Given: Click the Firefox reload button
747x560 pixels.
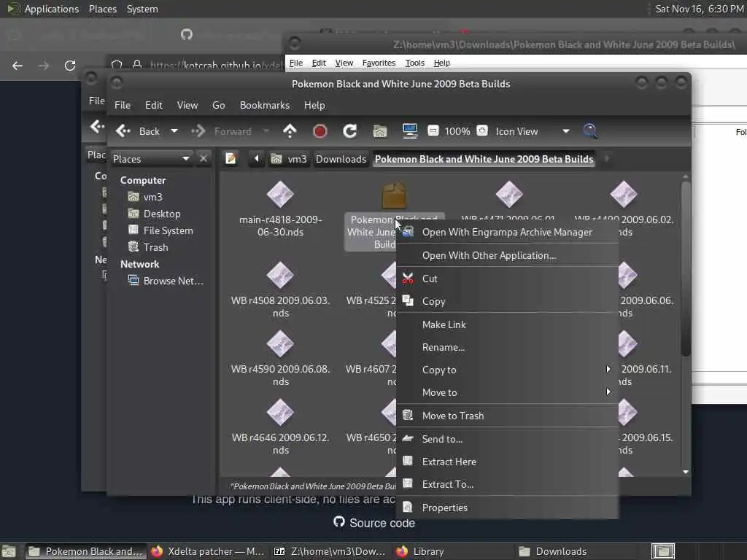Looking at the screenshot, I should (70, 66).
